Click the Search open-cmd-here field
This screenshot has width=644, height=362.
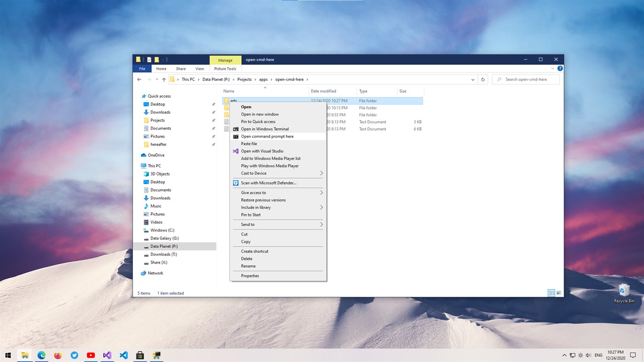click(526, 80)
